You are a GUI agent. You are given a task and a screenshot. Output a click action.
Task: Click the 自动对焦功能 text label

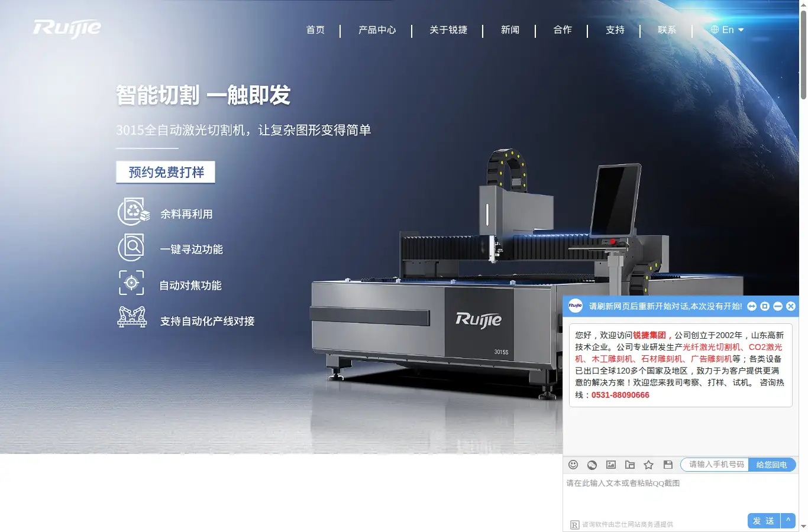point(190,286)
